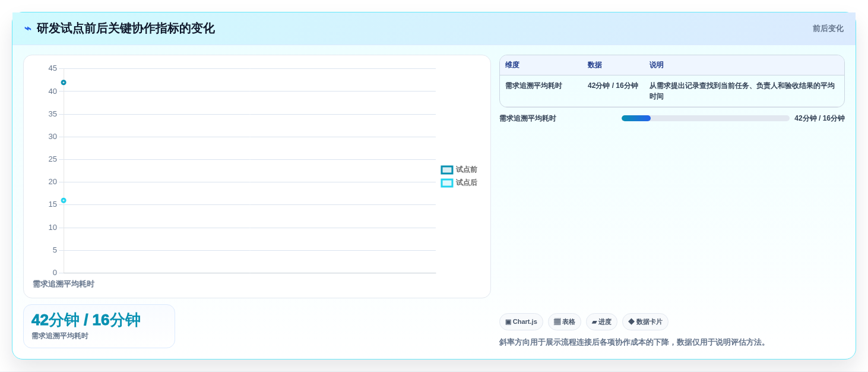The width and height of the screenshot is (868, 372).
Task: Click the data card caption 需求追溯平均耗时
Action: coord(60,336)
